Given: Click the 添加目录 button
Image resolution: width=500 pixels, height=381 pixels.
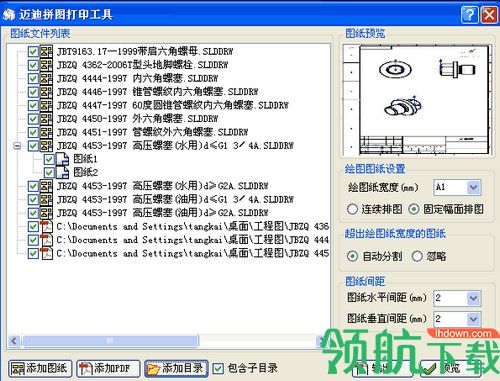Looking at the screenshot, I should [176, 369].
